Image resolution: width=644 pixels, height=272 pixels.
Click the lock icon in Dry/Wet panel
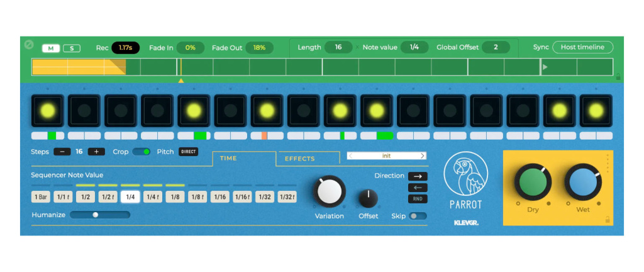(606, 220)
